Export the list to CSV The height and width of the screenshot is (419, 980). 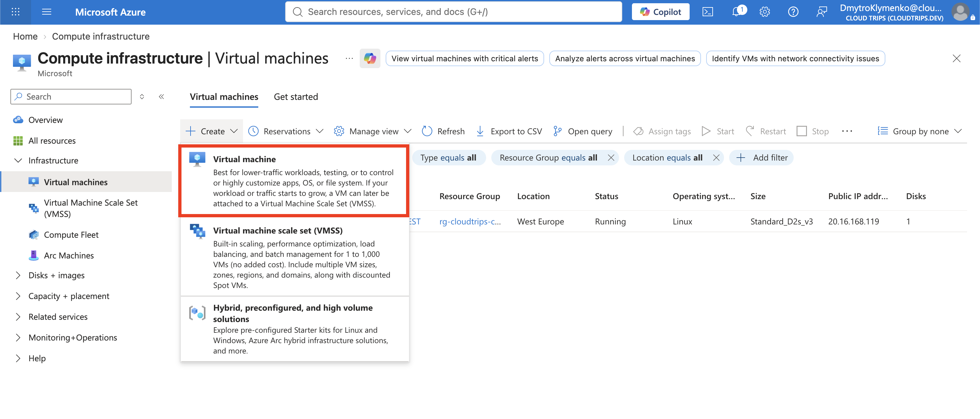click(509, 131)
